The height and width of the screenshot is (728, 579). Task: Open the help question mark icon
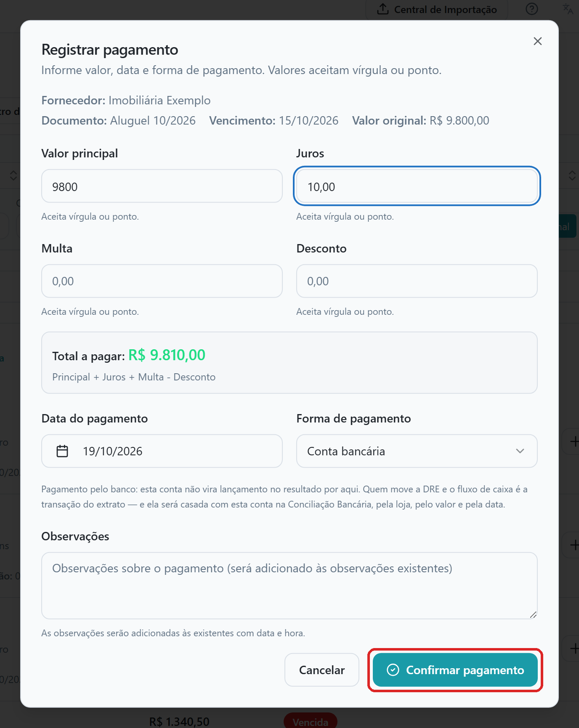pos(532,9)
